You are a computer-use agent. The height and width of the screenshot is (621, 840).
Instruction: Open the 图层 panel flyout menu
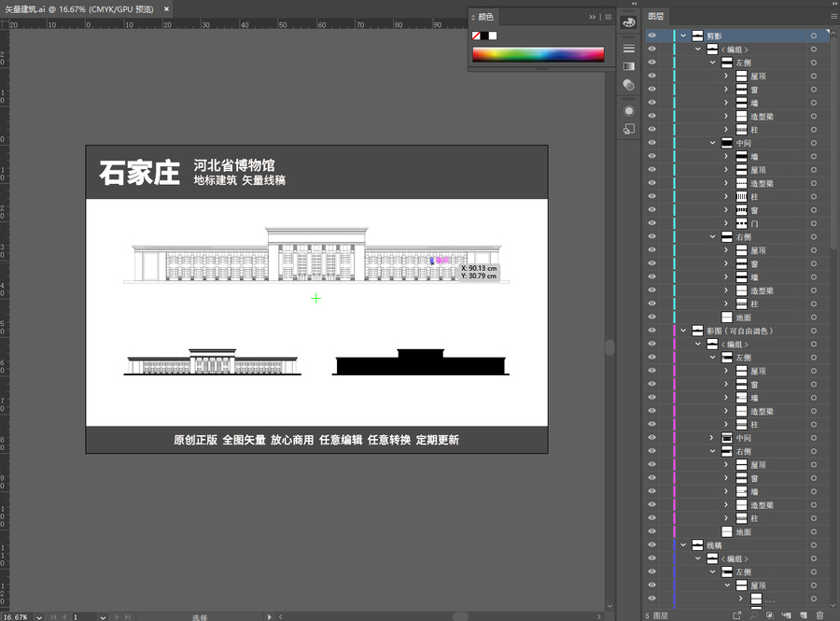click(834, 17)
